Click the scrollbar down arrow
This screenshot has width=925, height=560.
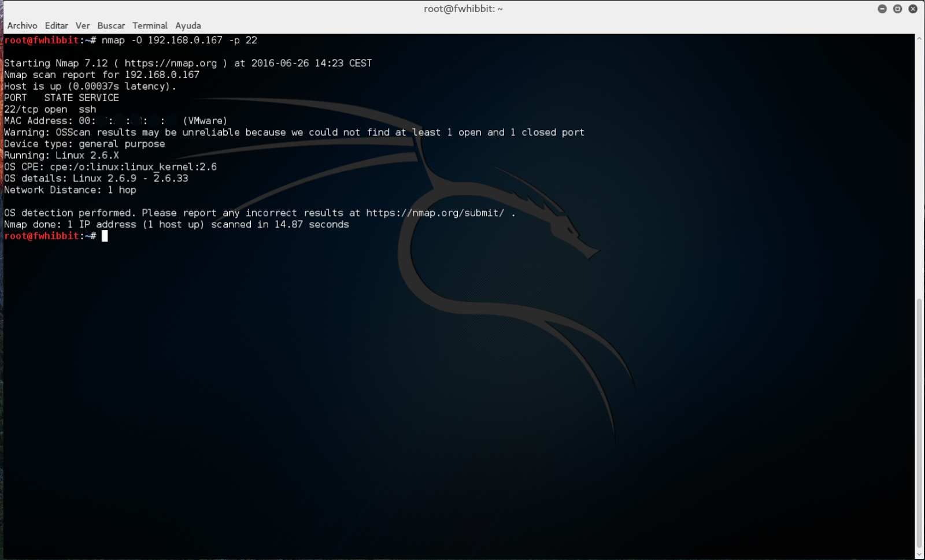pos(919,554)
